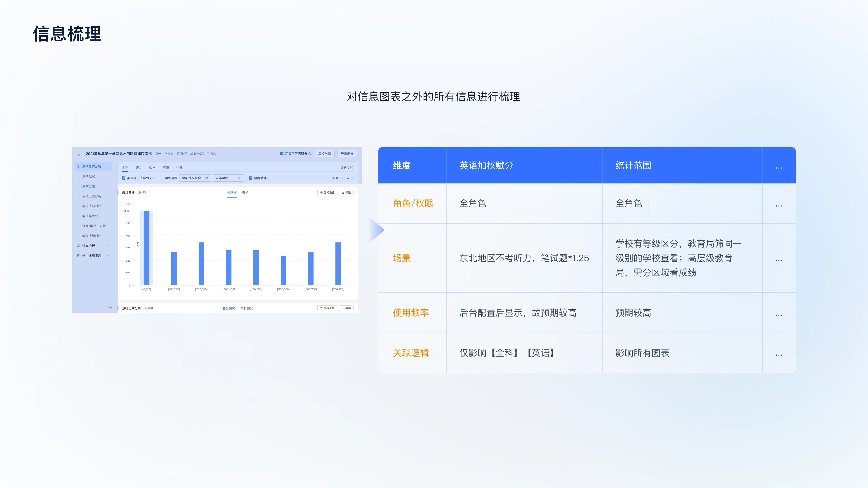This screenshot has width=868, height=488.
Task: Open 学科成绩对比 in the sidebar
Action: [92, 236]
